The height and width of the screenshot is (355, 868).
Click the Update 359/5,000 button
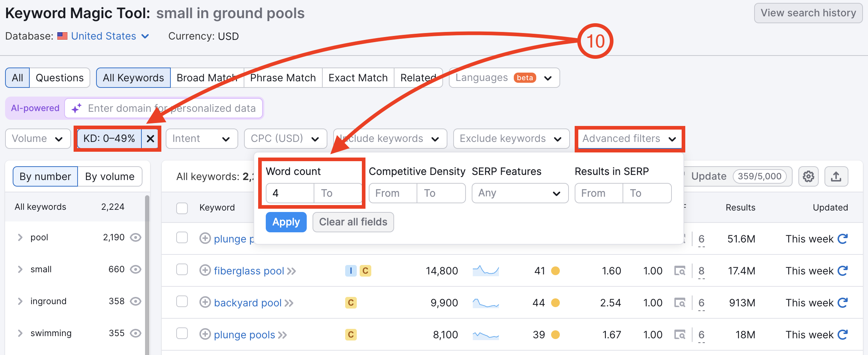tap(738, 176)
